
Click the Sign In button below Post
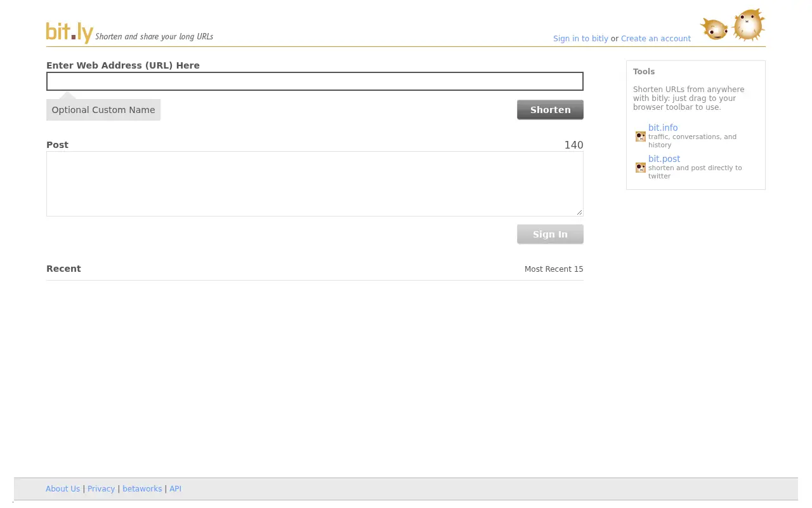550,234
